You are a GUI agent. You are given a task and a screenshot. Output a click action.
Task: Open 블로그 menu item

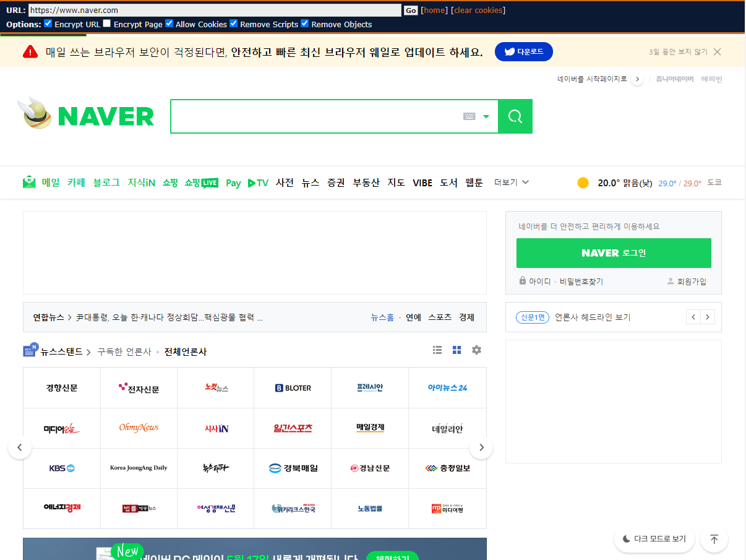[106, 183]
